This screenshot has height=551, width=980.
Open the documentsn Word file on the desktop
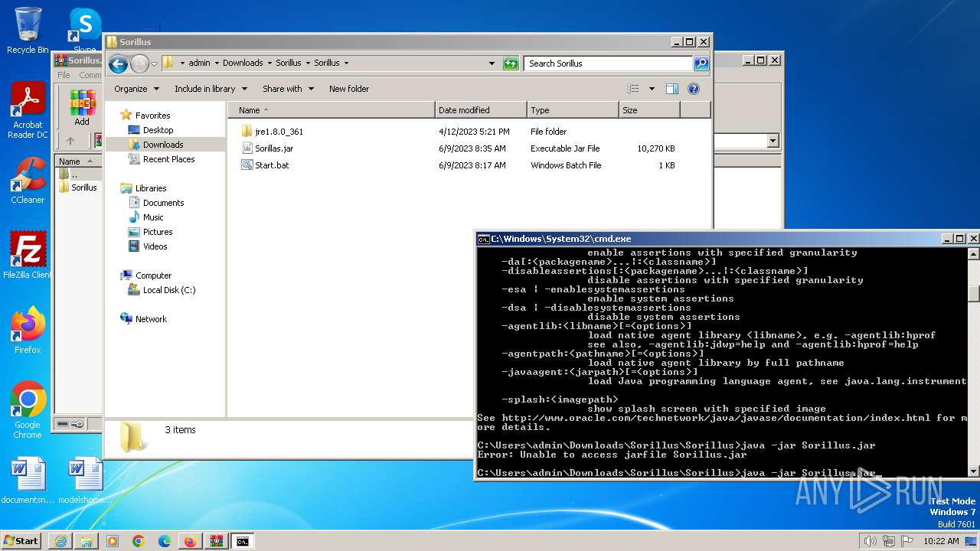pyautogui.click(x=28, y=481)
